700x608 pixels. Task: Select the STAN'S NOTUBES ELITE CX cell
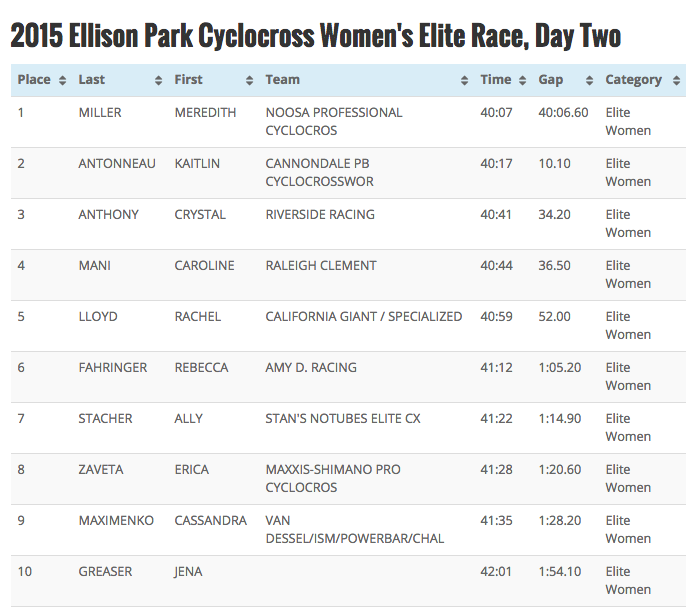click(343, 419)
